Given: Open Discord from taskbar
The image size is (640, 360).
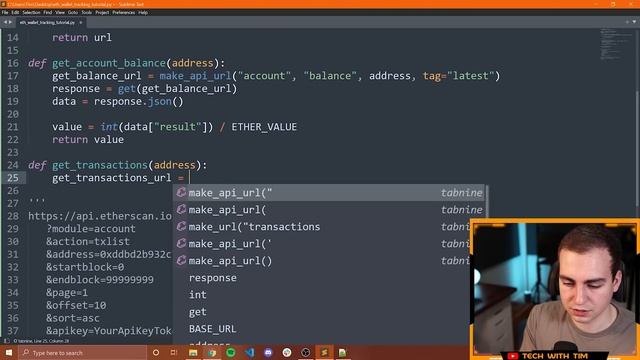Looking at the screenshot, I should (x=268, y=353).
